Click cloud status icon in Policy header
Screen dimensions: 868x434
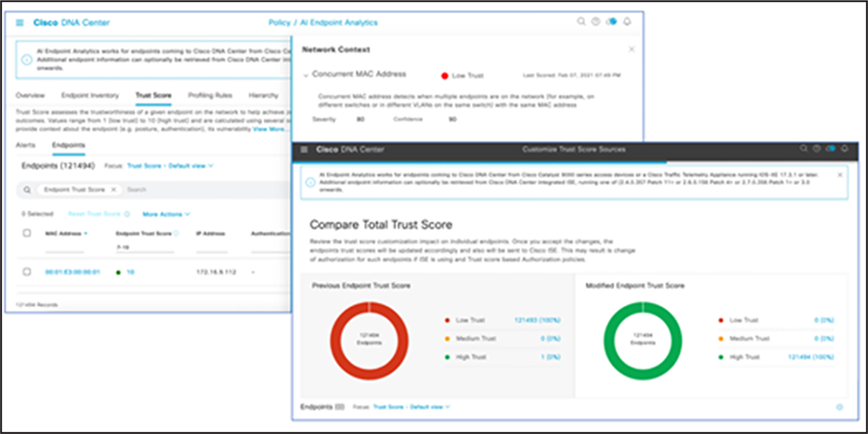pos(611,21)
